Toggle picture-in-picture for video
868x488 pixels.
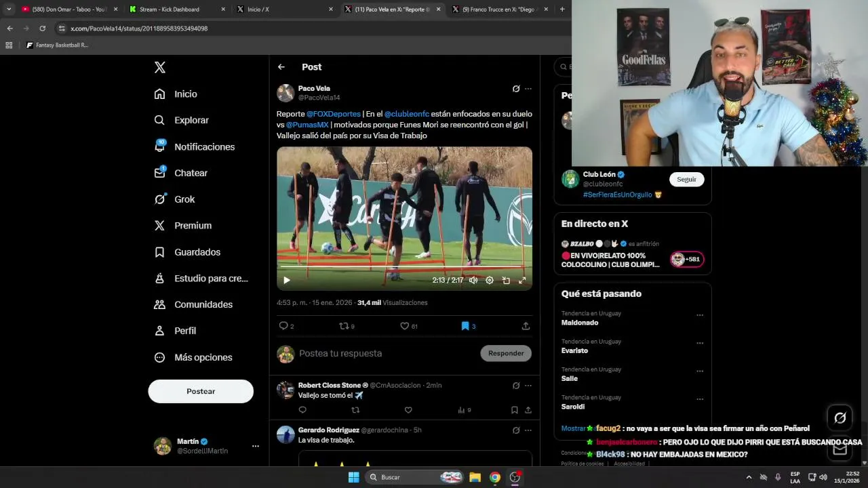click(506, 280)
